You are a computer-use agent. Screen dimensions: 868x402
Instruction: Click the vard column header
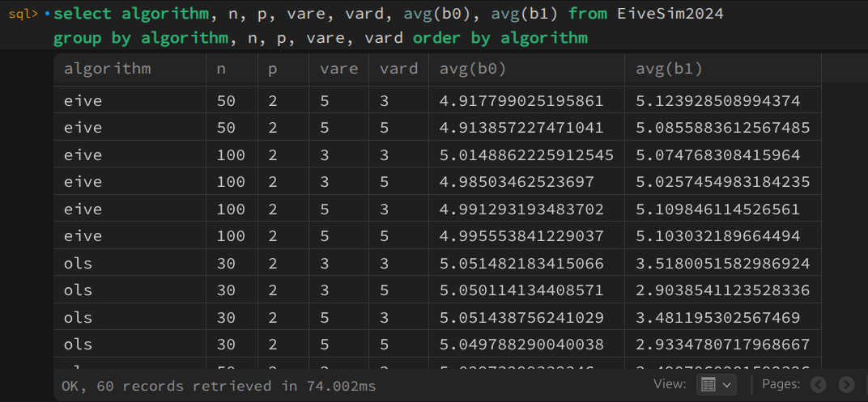tap(398, 69)
